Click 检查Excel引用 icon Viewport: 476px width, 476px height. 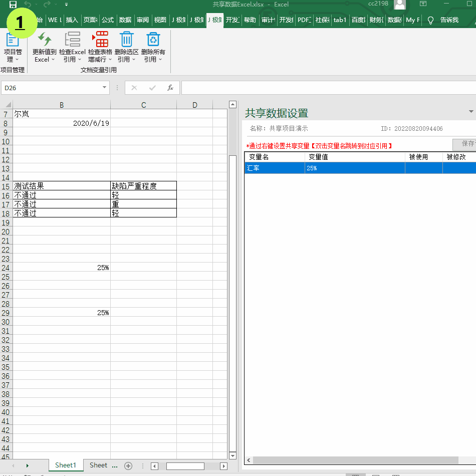click(73, 39)
